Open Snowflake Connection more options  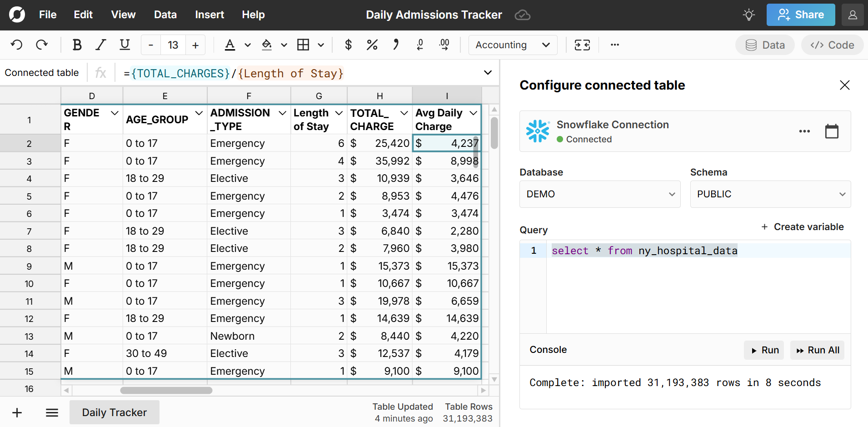pyautogui.click(x=804, y=131)
